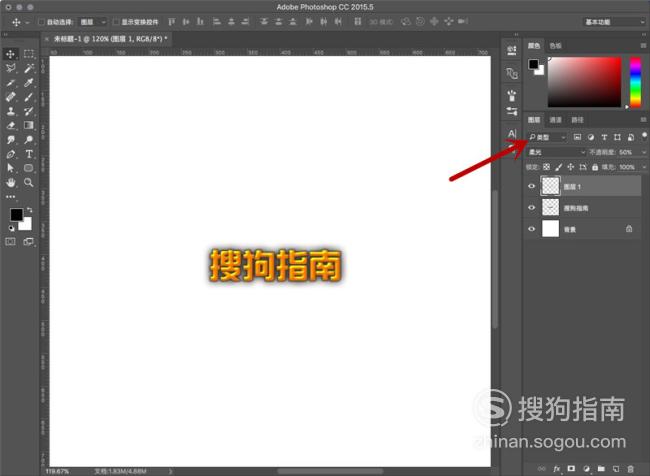Select the Path Selection arrow tool
The image size is (650, 476).
(10, 168)
